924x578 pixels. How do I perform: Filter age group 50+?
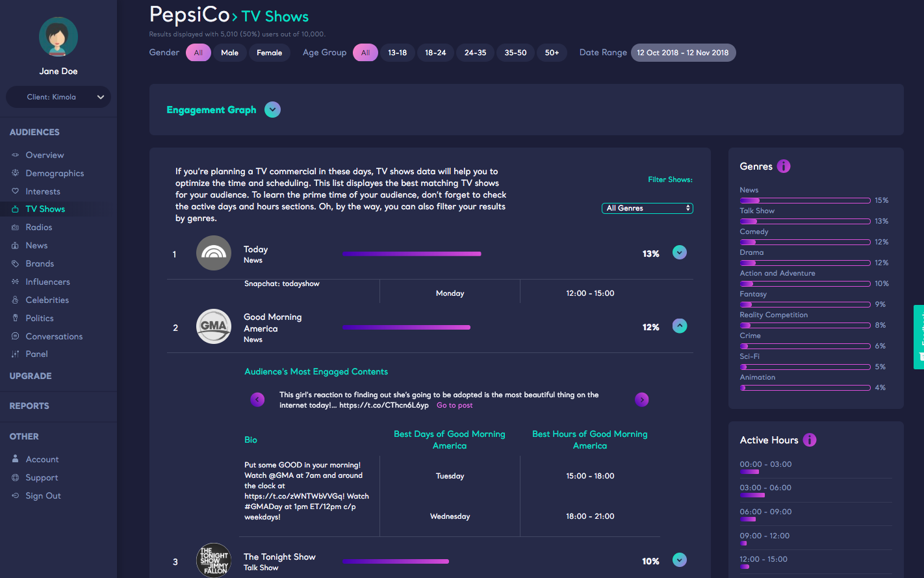click(x=552, y=53)
